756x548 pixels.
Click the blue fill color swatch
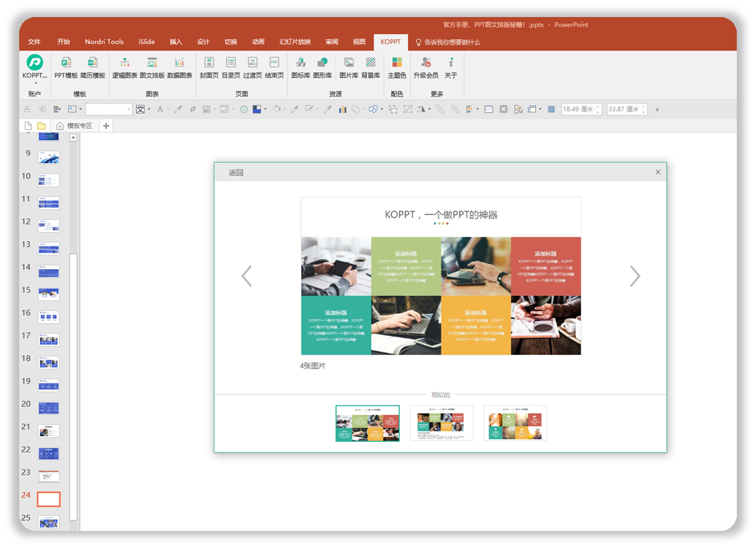point(257,110)
